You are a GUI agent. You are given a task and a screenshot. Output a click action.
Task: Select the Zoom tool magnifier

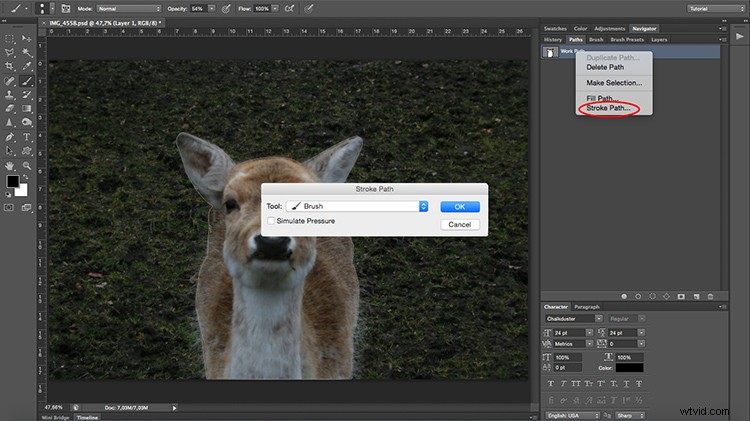point(27,166)
